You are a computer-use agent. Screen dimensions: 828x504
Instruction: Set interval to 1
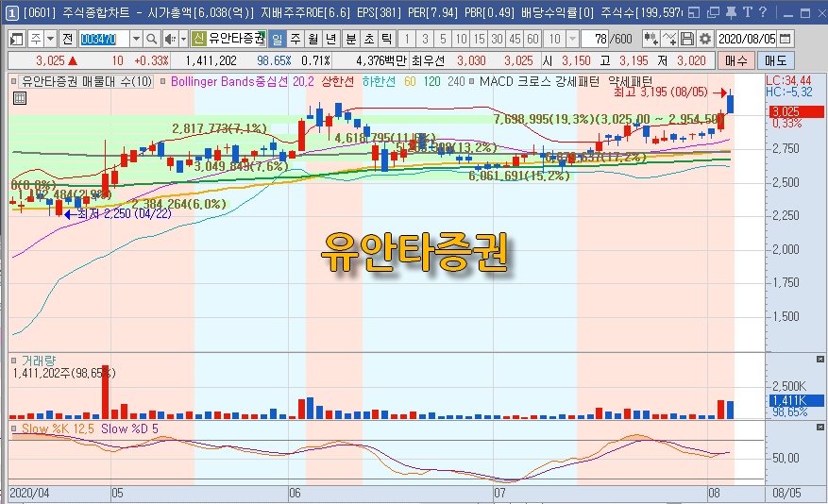click(x=407, y=39)
